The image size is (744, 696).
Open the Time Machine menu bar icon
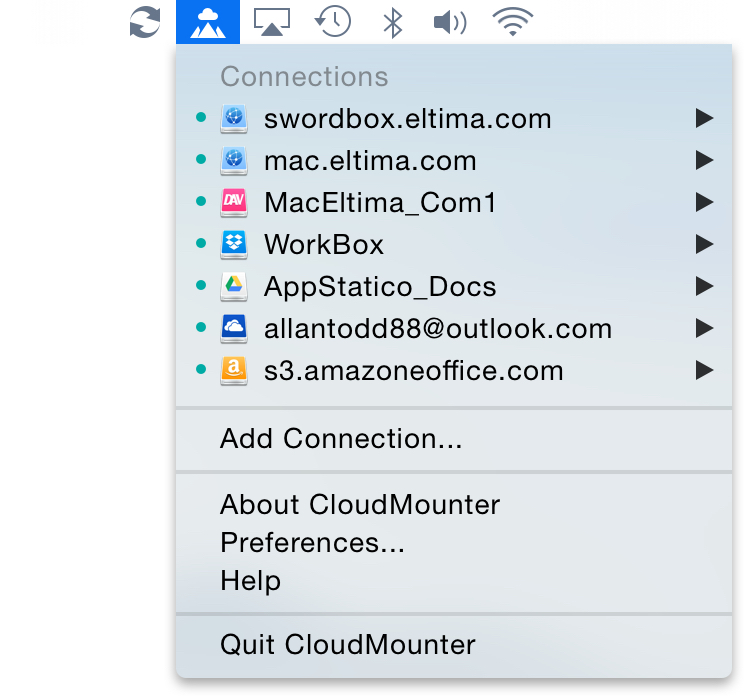coord(333,22)
